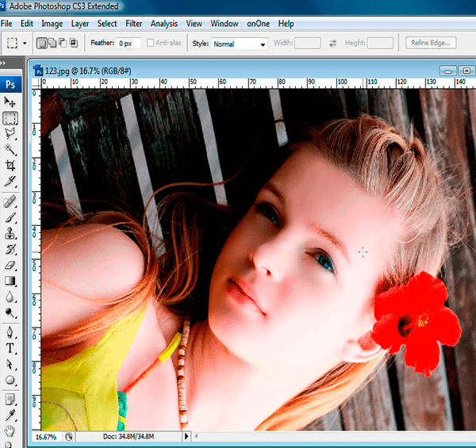Screen dimensions: 476x448
Task: Click the ruler origin corner box
Action: tap(36, 82)
